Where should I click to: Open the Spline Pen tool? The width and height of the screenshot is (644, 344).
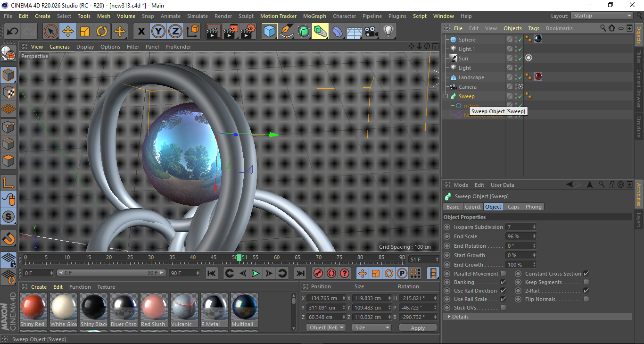pos(287,32)
